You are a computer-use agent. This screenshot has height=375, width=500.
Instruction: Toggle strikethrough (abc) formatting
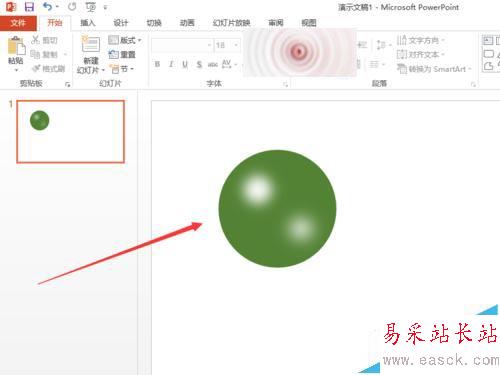click(x=213, y=64)
